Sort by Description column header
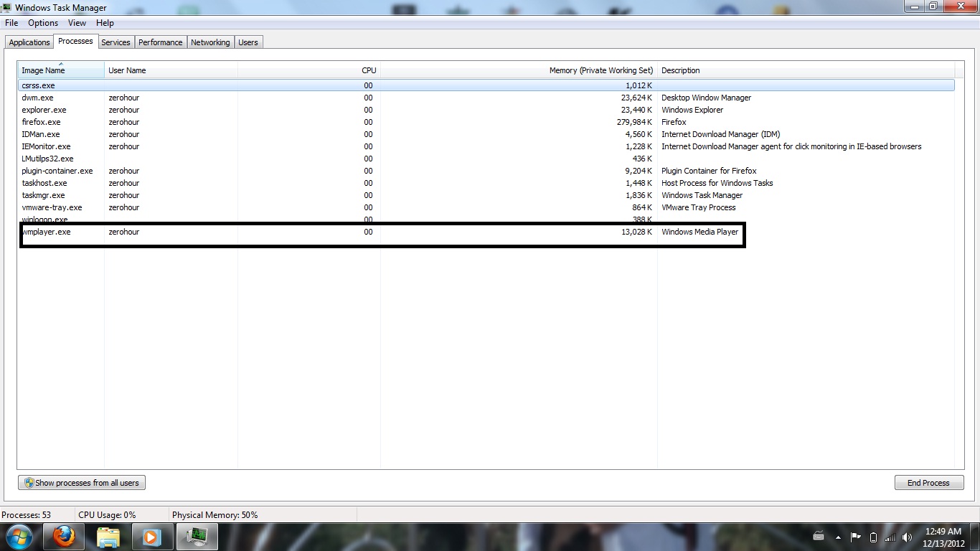This screenshot has width=980, height=551. [806, 70]
